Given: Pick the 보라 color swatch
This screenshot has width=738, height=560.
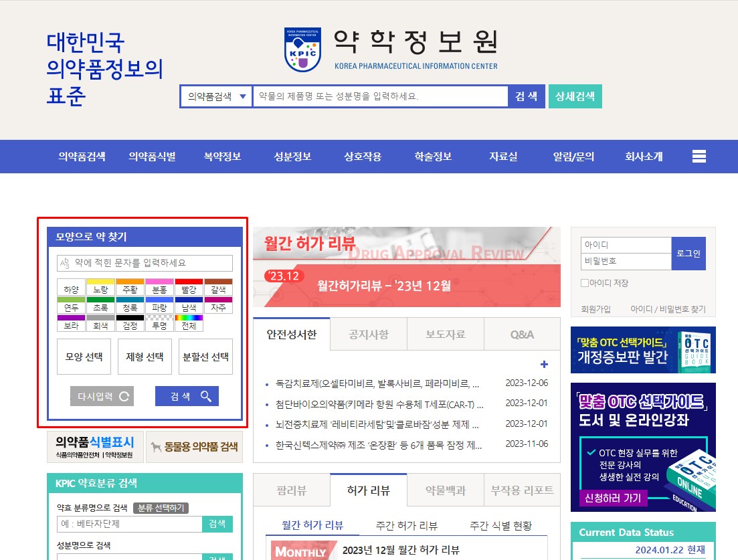Looking at the screenshot, I should pos(71,323).
